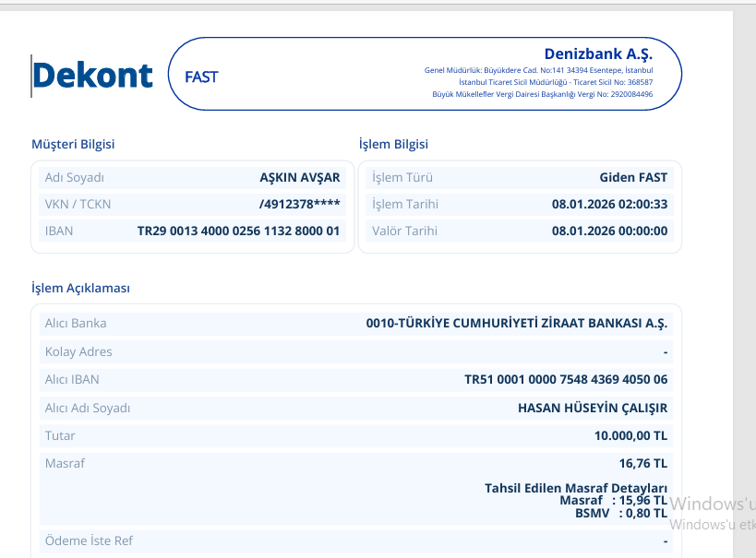Select the amount 10.000,00 TL
This screenshot has width=756, height=558.
pyautogui.click(x=630, y=436)
